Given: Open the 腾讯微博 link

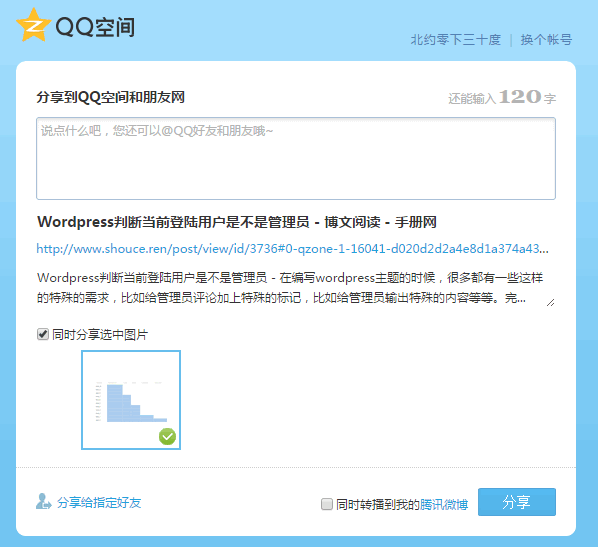Looking at the screenshot, I should (x=444, y=504).
